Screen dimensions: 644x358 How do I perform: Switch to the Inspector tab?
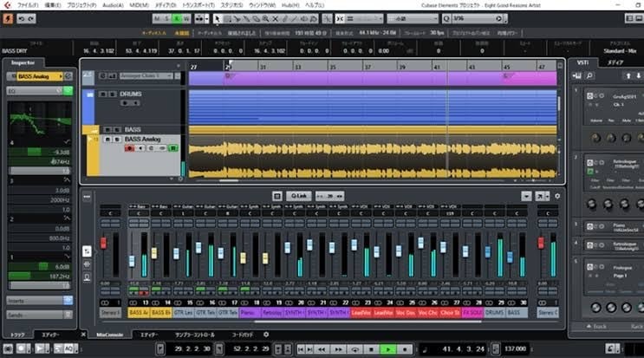(23, 62)
